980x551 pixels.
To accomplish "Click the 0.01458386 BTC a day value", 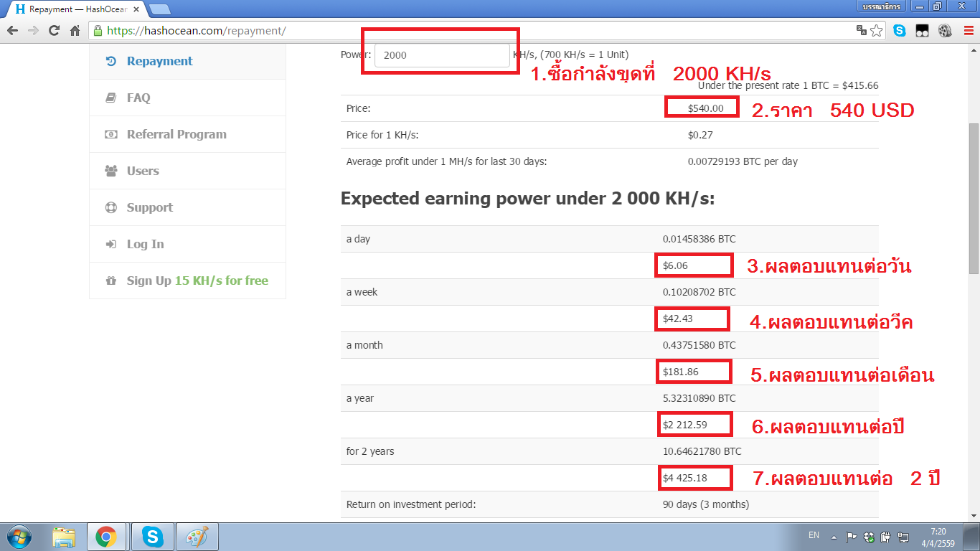I will [x=699, y=239].
